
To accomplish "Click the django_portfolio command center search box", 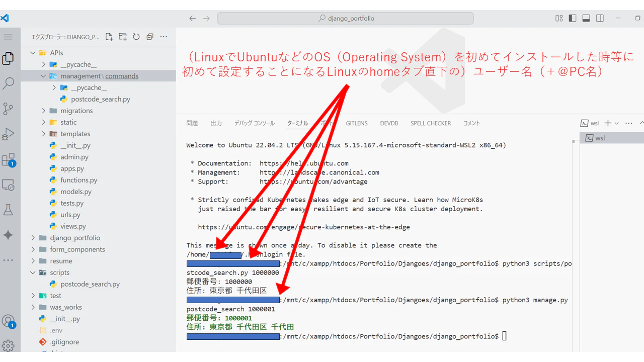I will pos(345,18).
